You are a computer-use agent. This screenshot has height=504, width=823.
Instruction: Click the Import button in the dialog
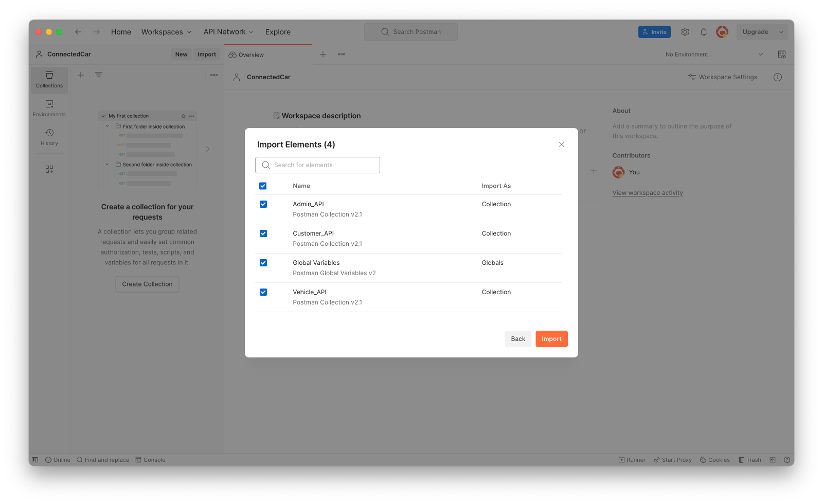click(551, 339)
